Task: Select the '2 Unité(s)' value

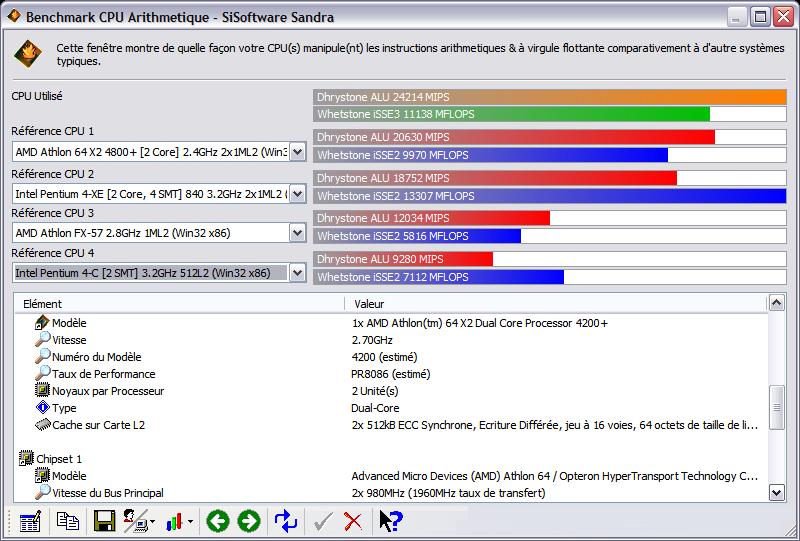Action: [375, 391]
